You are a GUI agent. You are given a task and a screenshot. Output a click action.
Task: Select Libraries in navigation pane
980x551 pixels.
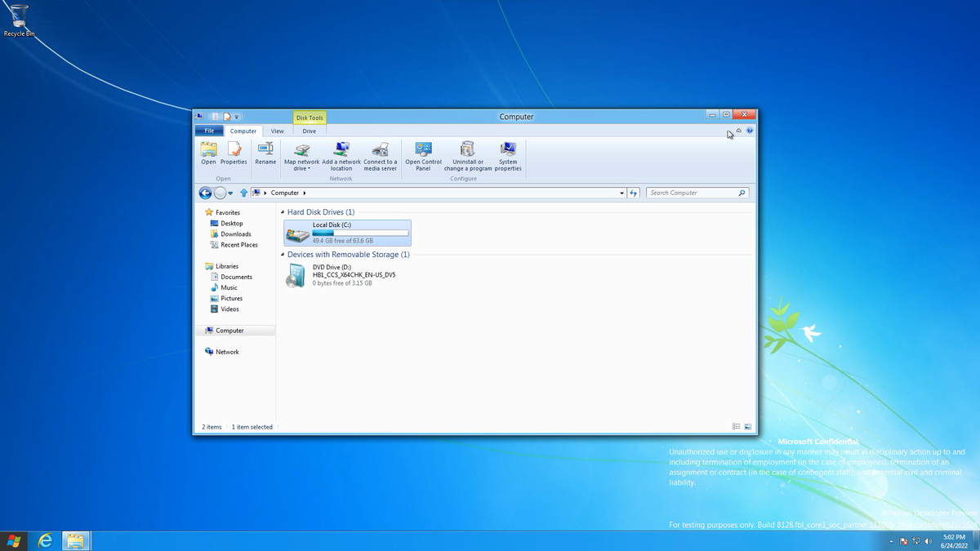tap(227, 266)
